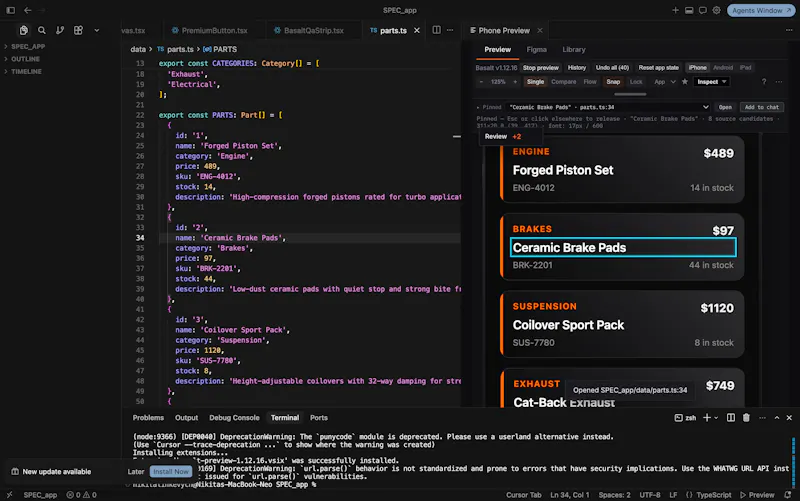Select Single view mode
The width and height of the screenshot is (800, 501).
tap(535, 82)
